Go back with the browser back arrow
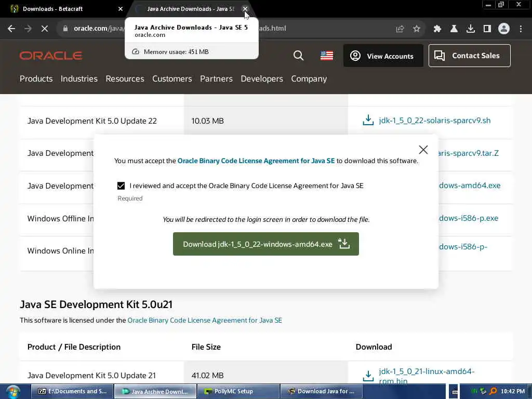This screenshot has width=532, height=399. coord(11,29)
